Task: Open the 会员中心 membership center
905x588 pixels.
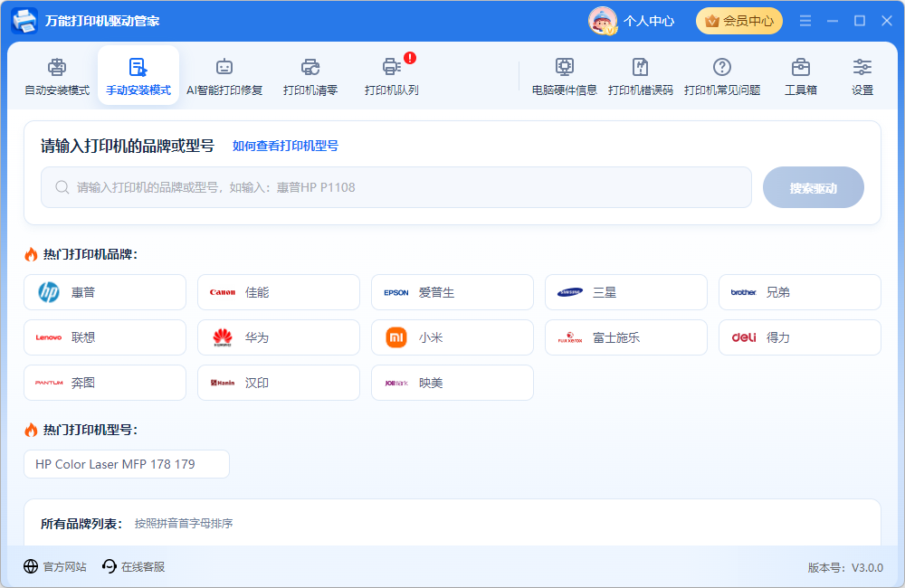Action: 739,21
